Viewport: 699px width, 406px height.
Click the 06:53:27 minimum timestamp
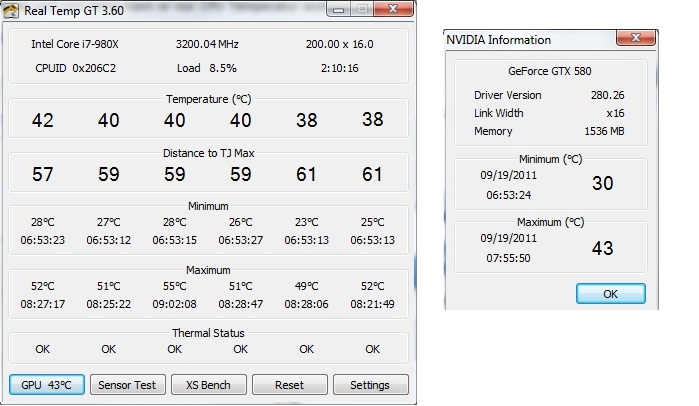click(x=241, y=240)
